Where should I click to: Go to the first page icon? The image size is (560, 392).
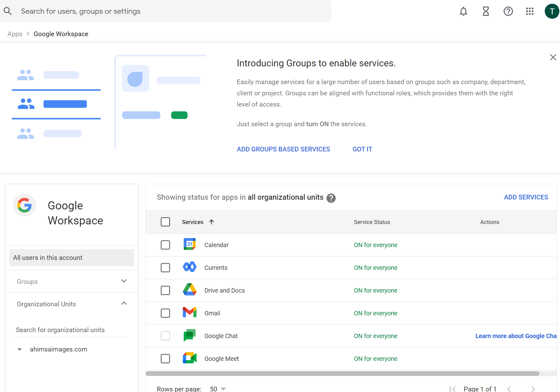tap(453, 389)
